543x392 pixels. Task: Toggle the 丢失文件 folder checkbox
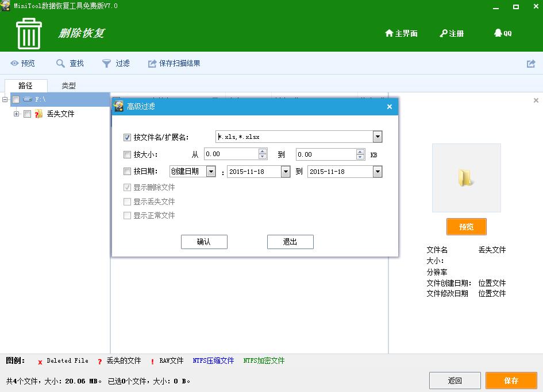coord(28,114)
